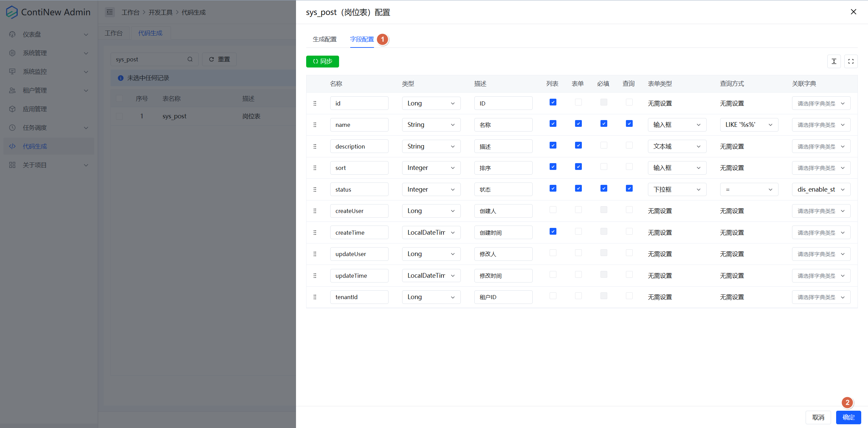Grab the drag handle of the updateTime row
The width and height of the screenshot is (868, 428).
[x=315, y=276]
